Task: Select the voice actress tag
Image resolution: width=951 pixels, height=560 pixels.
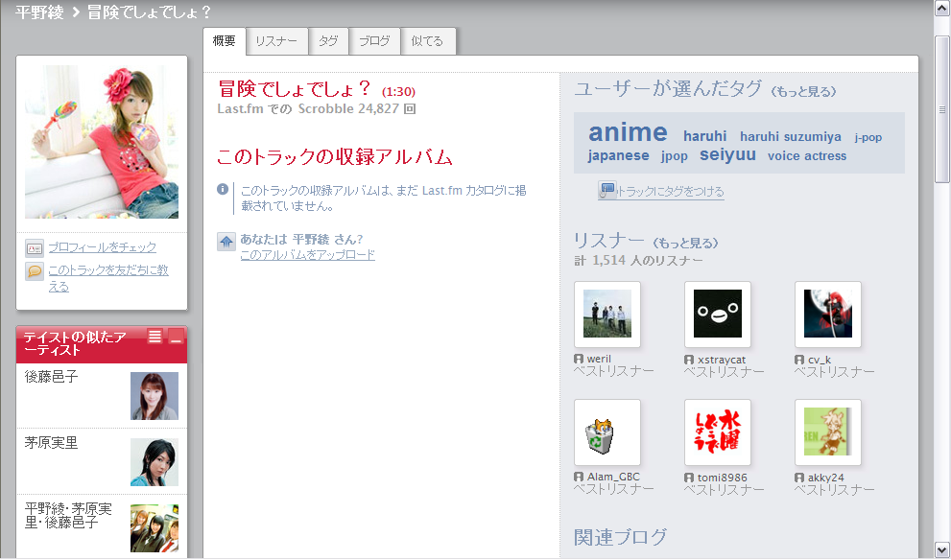Action: 807,155
